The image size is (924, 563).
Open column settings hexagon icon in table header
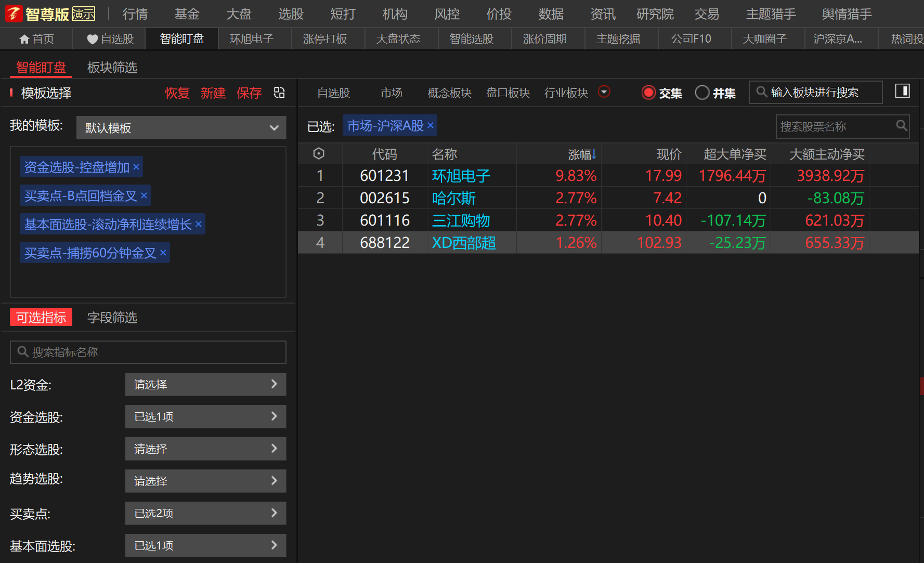click(319, 154)
